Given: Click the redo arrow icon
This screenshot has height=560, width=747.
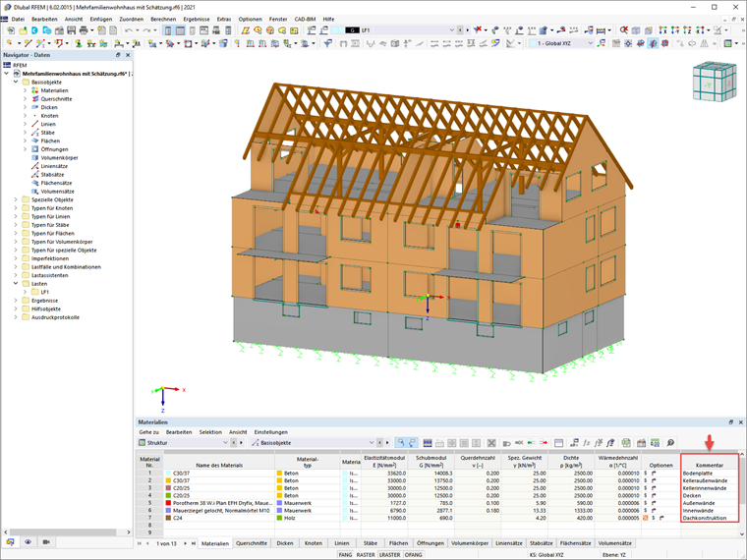Looking at the screenshot, I should click(x=146, y=30).
